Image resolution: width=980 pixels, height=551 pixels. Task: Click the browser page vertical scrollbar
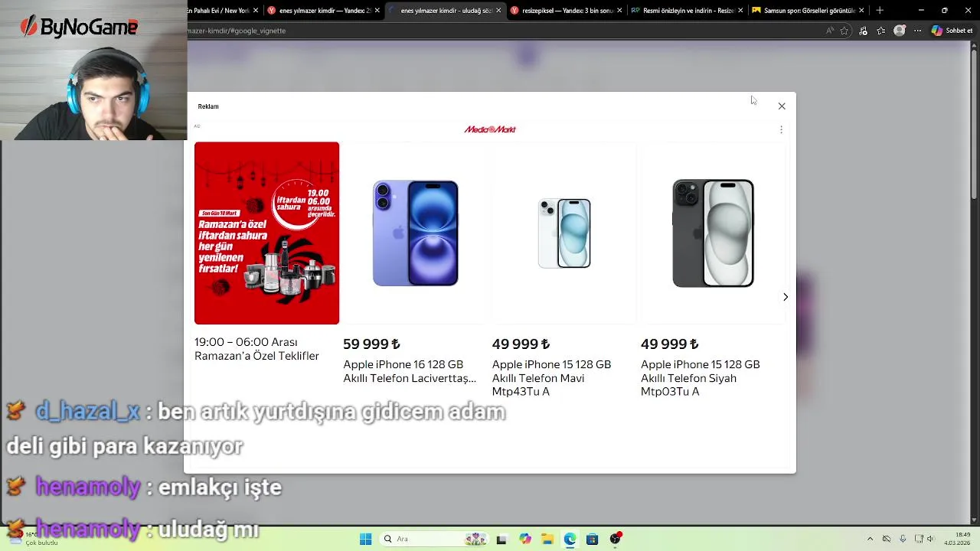tap(975, 283)
